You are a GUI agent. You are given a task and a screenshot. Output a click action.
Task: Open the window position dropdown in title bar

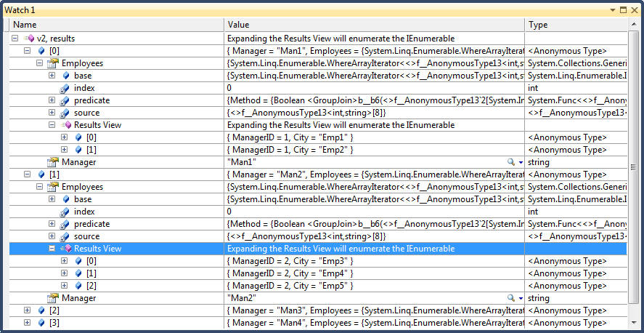(x=613, y=10)
